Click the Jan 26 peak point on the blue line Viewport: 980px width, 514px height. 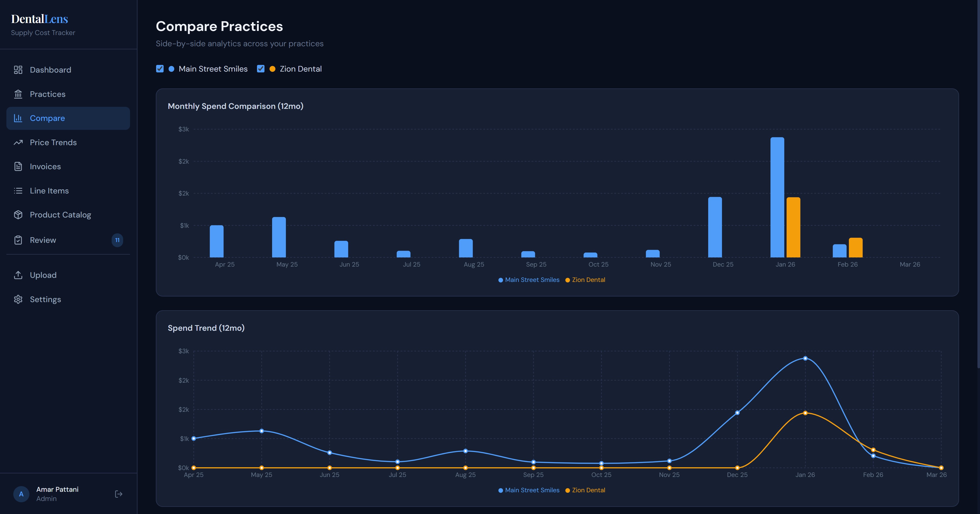point(805,358)
